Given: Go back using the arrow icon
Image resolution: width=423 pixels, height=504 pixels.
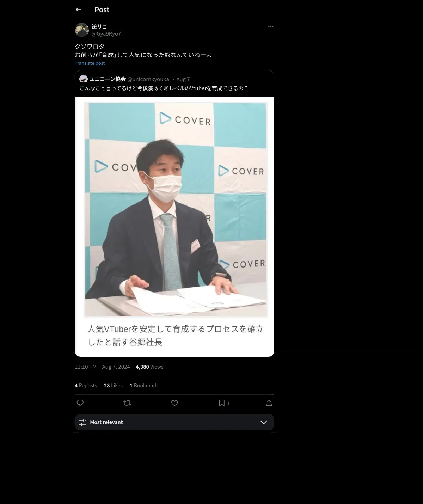Looking at the screenshot, I should click(78, 10).
